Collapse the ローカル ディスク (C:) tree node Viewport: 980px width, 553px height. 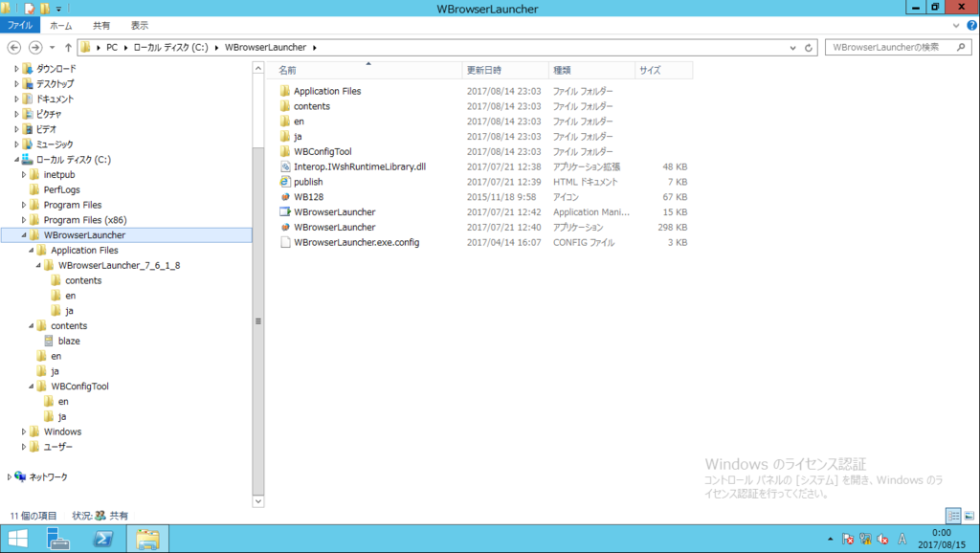17,160
